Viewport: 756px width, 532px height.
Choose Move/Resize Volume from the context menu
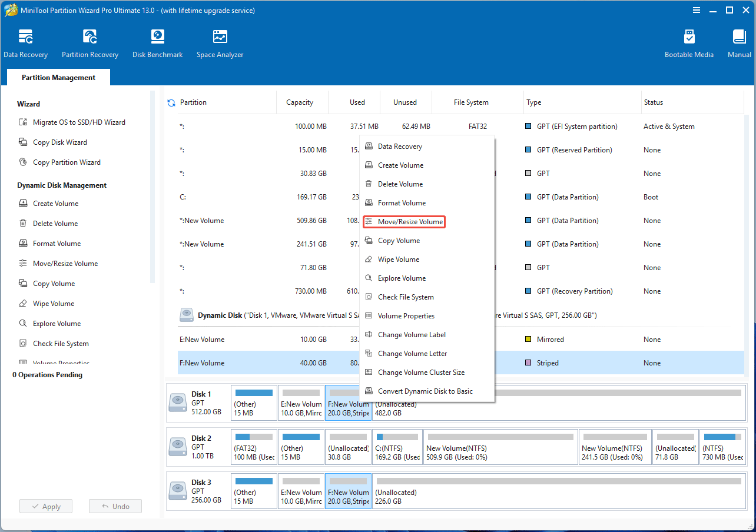404,221
